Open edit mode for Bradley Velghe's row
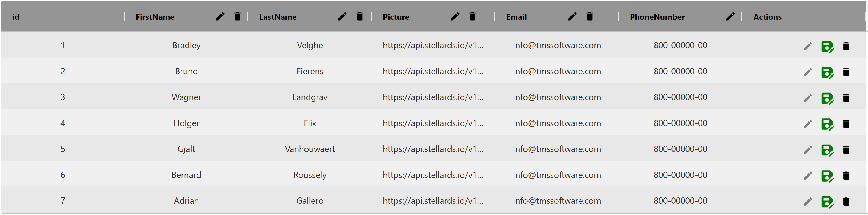Viewport: 868px width, 215px height. 808,46
